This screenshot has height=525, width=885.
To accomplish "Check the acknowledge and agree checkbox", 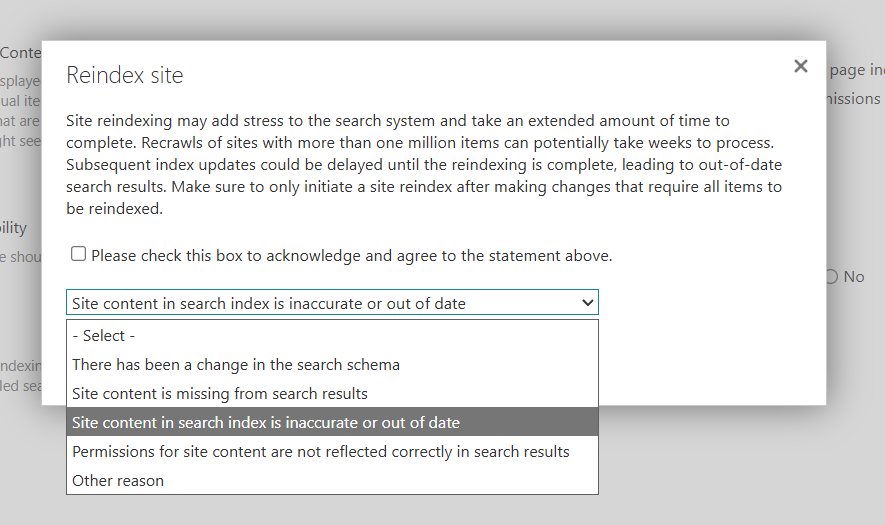I will click(79, 254).
